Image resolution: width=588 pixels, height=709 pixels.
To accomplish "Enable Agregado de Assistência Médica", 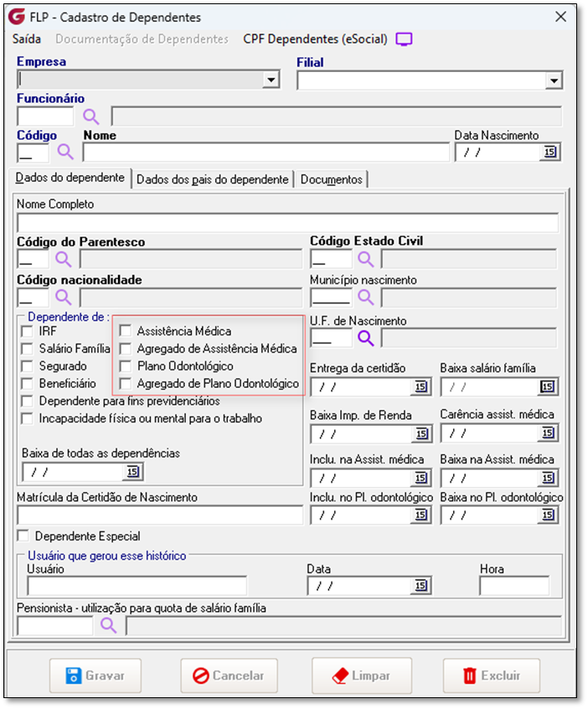I will pos(125,349).
